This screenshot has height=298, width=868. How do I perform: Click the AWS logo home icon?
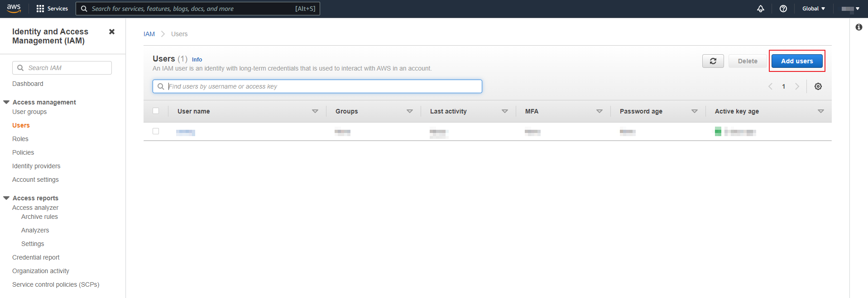(x=14, y=9)
